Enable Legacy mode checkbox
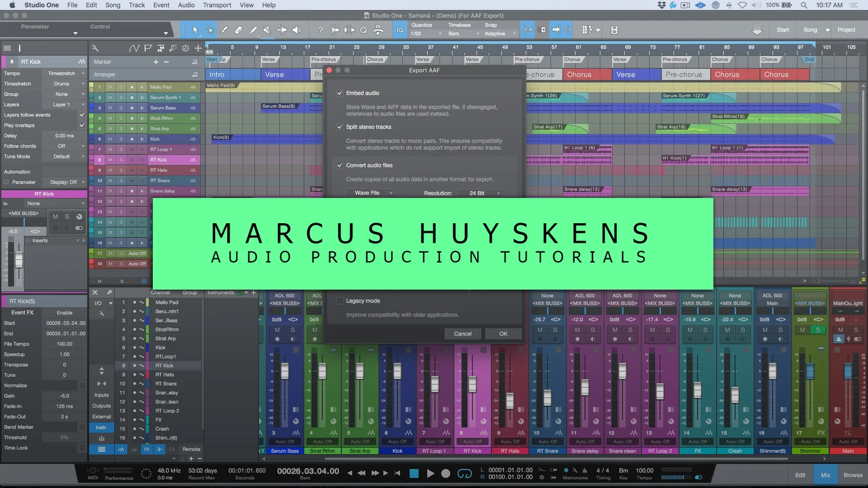 [x=340, y=301]
